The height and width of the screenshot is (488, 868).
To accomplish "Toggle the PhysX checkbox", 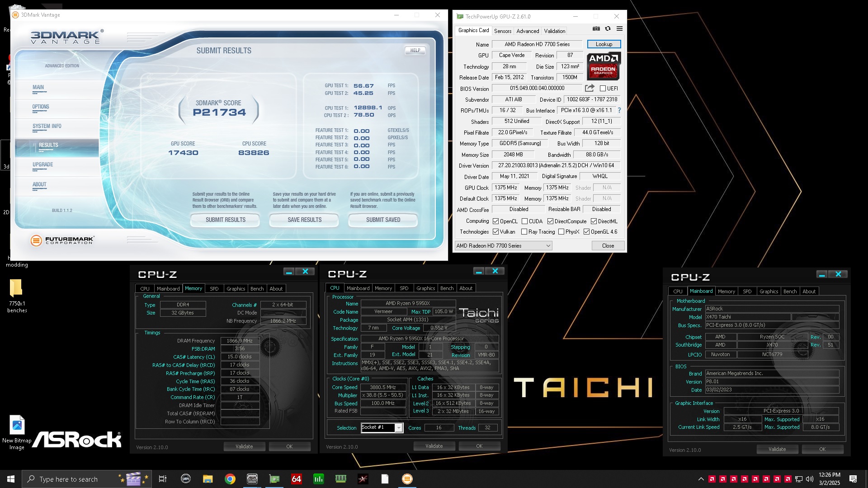I will (561, 232).
